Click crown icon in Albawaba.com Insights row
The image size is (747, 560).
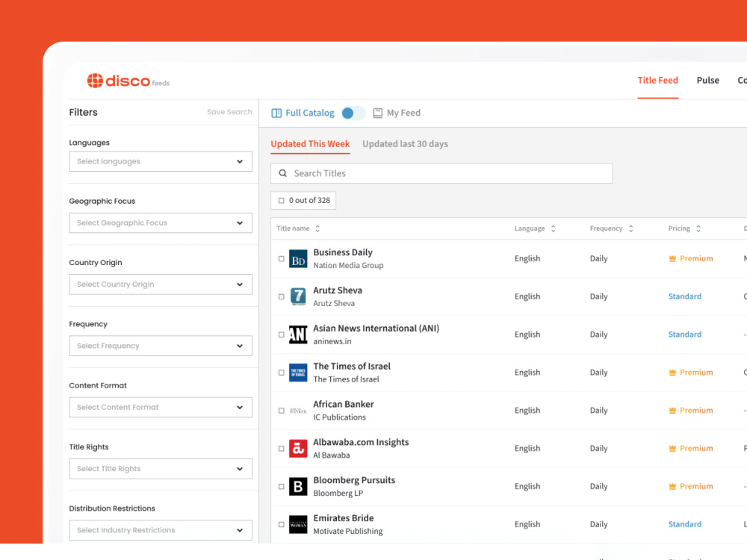(x=673, y=448)
